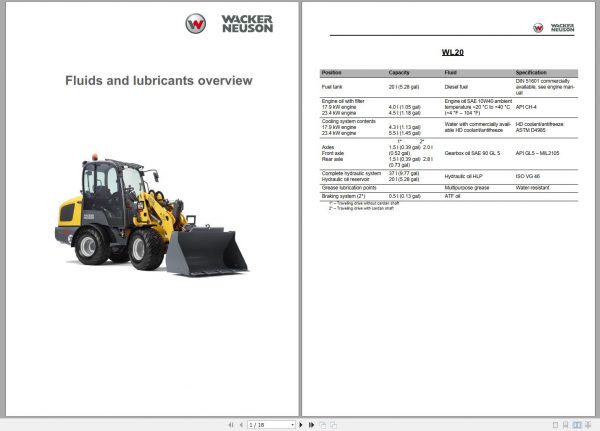Image resolution: width=600 pixels, height=431 pixels.
Task: Click the 'Diesel fuel' cell
Action: pyautogui.click(x=456, y=87)
